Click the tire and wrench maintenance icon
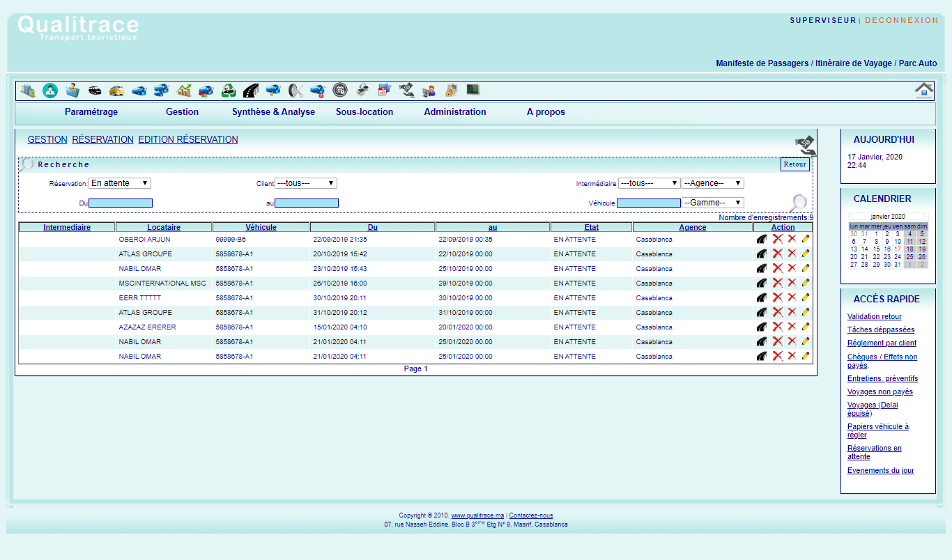Screen dimensions: 952x560 [295, 91]
